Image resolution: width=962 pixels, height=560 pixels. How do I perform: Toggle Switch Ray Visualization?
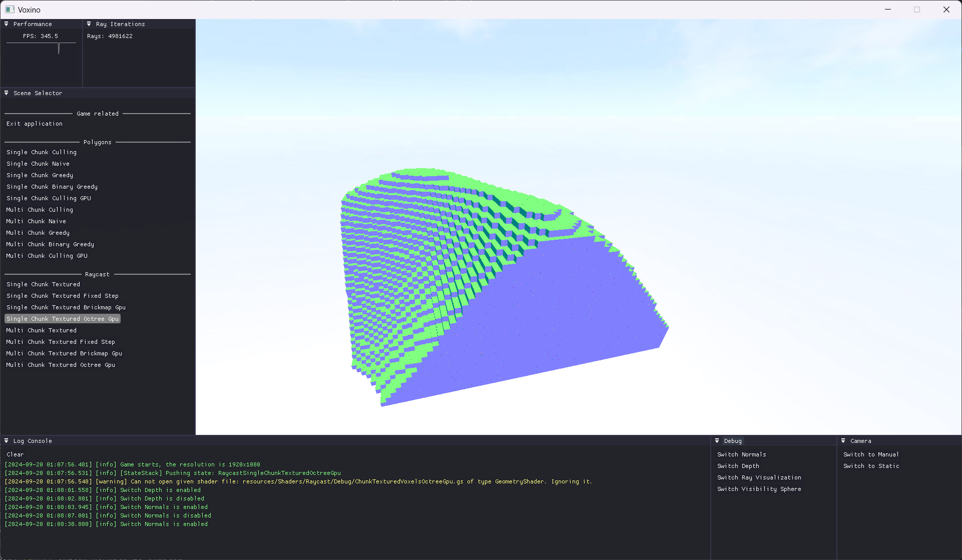[x=759, y=477]
